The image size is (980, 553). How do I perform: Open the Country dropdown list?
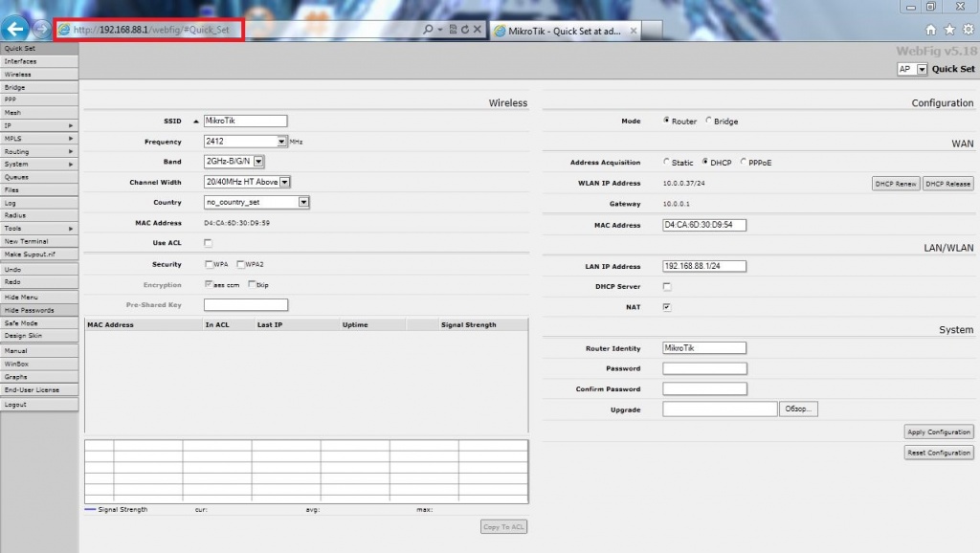click(303, 202)
